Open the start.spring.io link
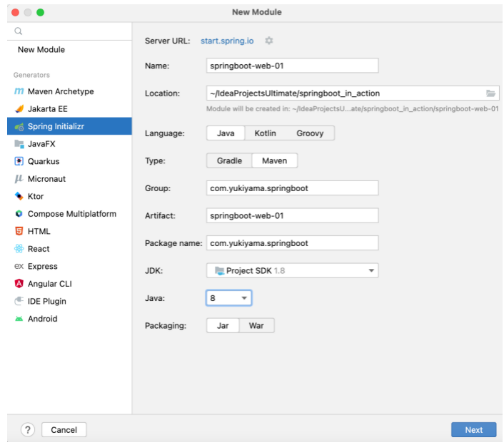Screen dimensions: 504x445 click(227, 41)
